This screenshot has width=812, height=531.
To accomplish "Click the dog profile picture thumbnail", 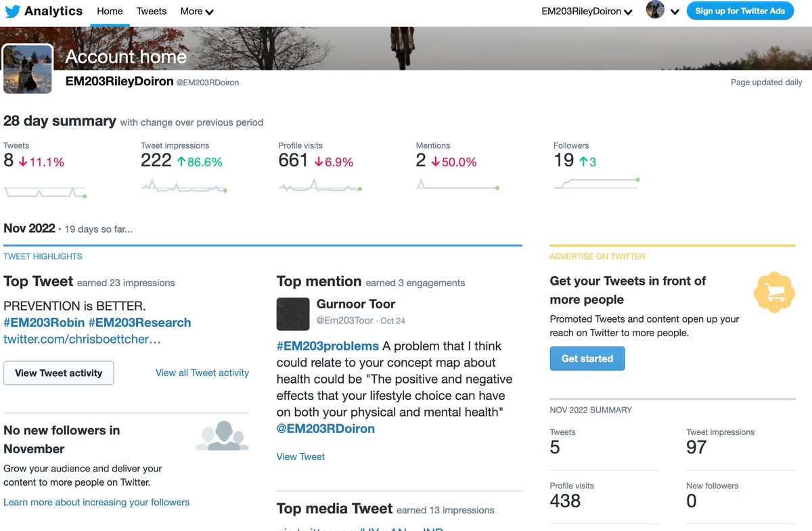I will click(28, 69).
